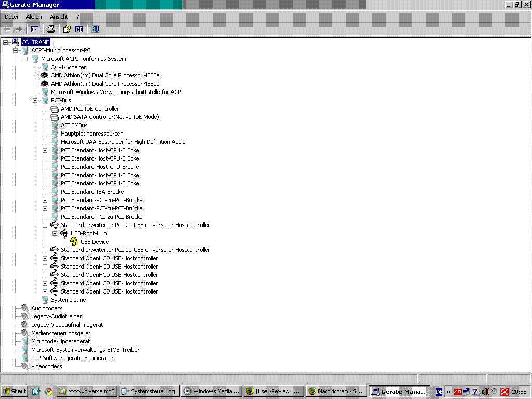The width and height of the screenshot is (532, 399).
Task: Collapse the expanded PCI-zu-USB Hostcontroller node
Action: pyautogui.click(x=45, y=225)
